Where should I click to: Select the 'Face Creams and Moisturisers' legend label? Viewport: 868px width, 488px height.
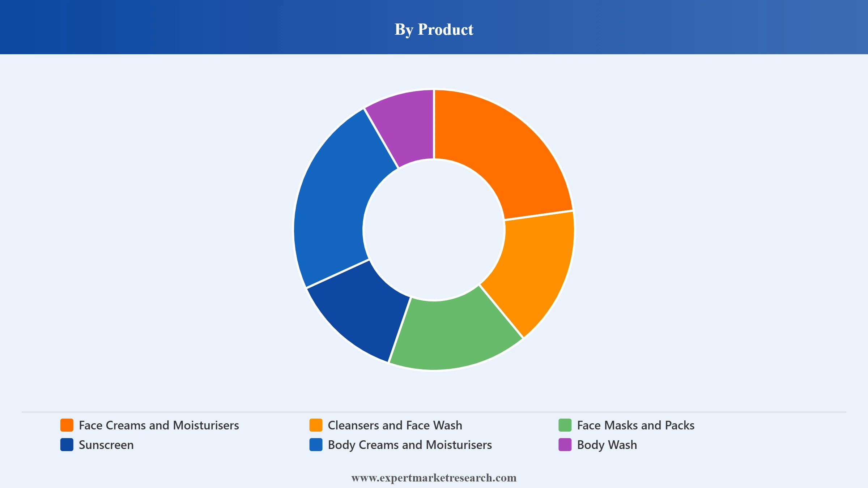click(159, 425)
